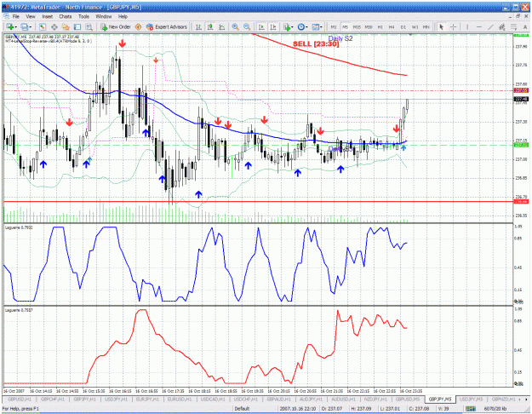The image size is (532, 414).
Task: Toggle Expert Advisors trading
Action: [x=167, y=26]
